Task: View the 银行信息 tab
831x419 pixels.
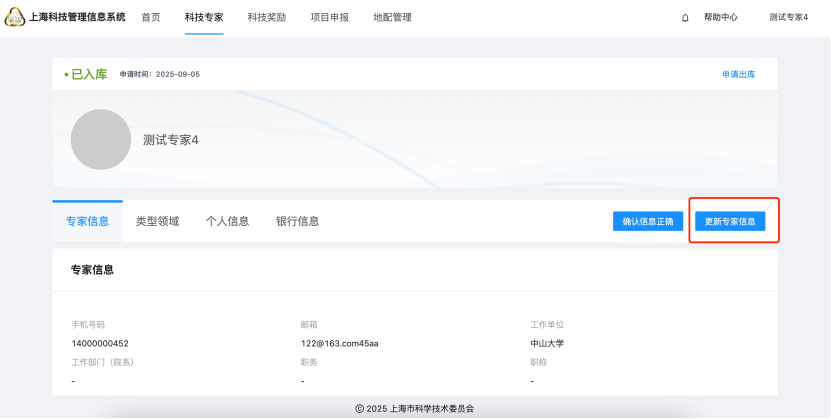Action: click(x=297, y=221)
